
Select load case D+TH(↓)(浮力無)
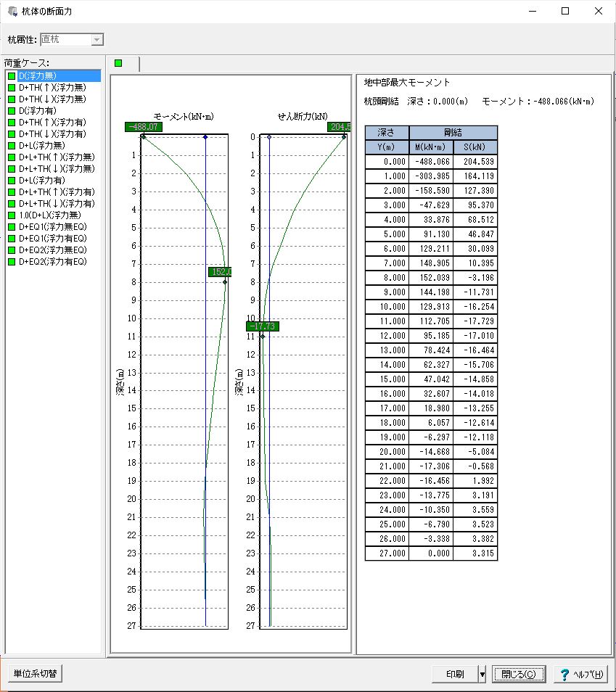coord(52,99)
